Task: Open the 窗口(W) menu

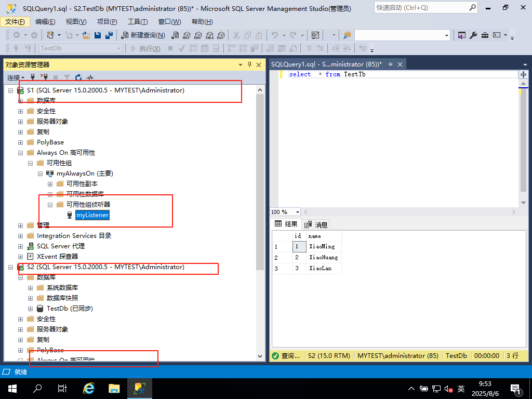Action: pos(169,22)
